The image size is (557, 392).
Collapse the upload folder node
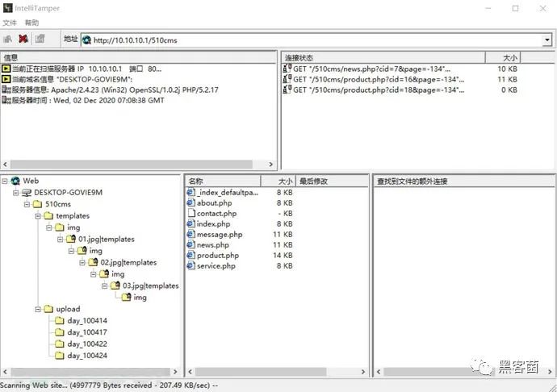coord(38,309)
